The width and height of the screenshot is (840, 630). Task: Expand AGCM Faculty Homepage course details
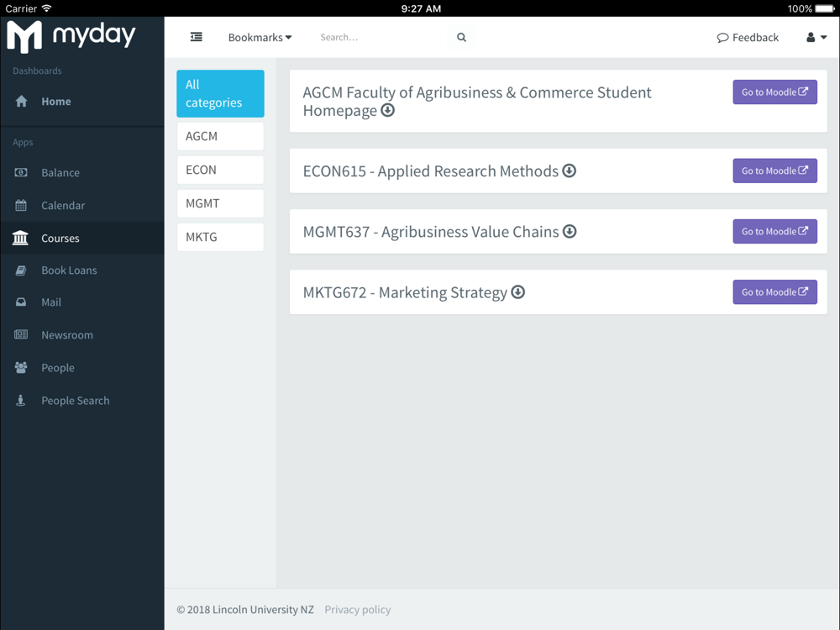[387, 110]
